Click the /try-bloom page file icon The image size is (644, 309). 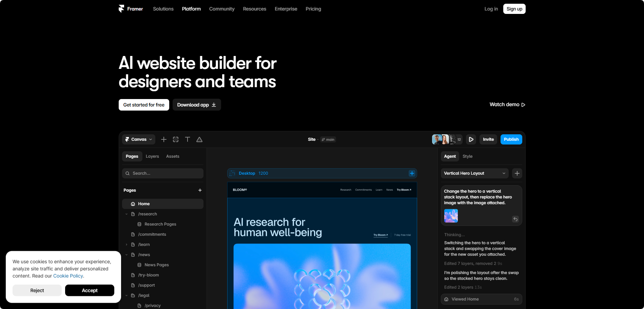pos(133,275)
